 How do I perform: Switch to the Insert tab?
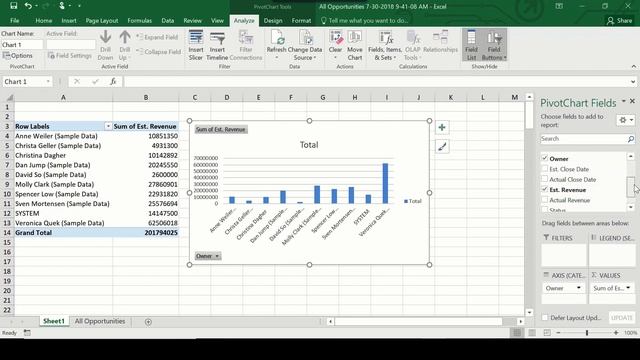click(69, 20)
